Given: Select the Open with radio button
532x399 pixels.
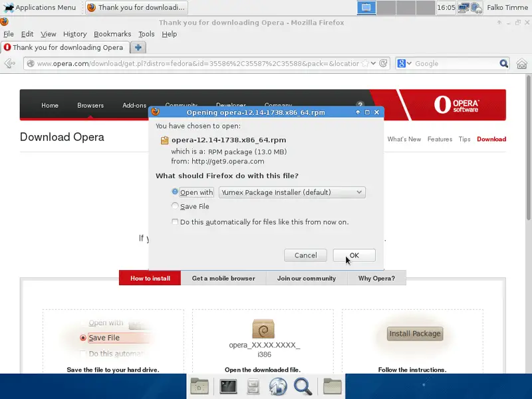Looking at the screenshot, I should click(x=175, y=192).
